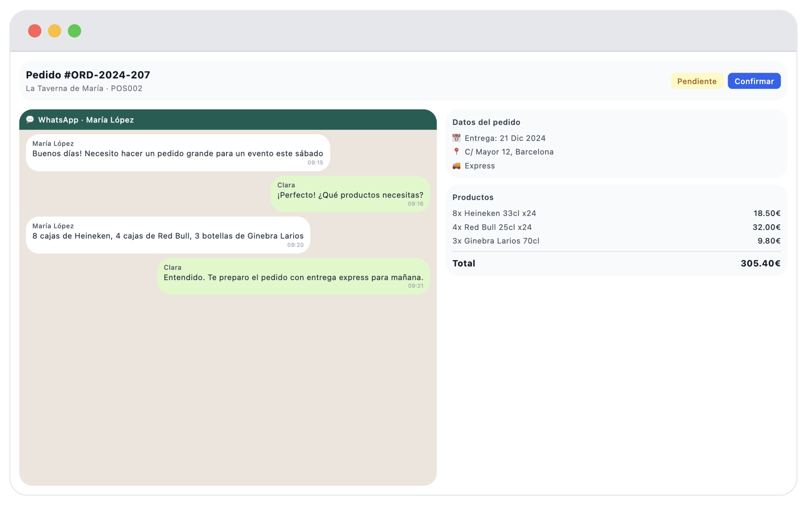The width and height of the screenshot is (812, 509).
Task: Click the 09:21 message timestamp
Action: [x=416, y=286]
